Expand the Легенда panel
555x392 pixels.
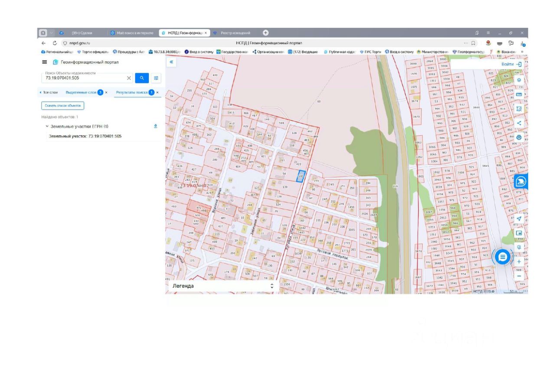pos(272,286)
